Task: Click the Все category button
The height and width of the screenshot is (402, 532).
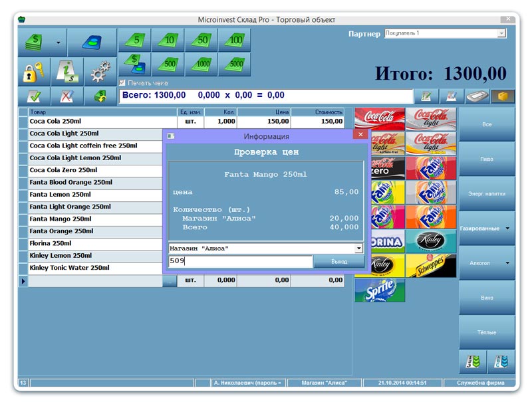Action: (x=487, y=124)
